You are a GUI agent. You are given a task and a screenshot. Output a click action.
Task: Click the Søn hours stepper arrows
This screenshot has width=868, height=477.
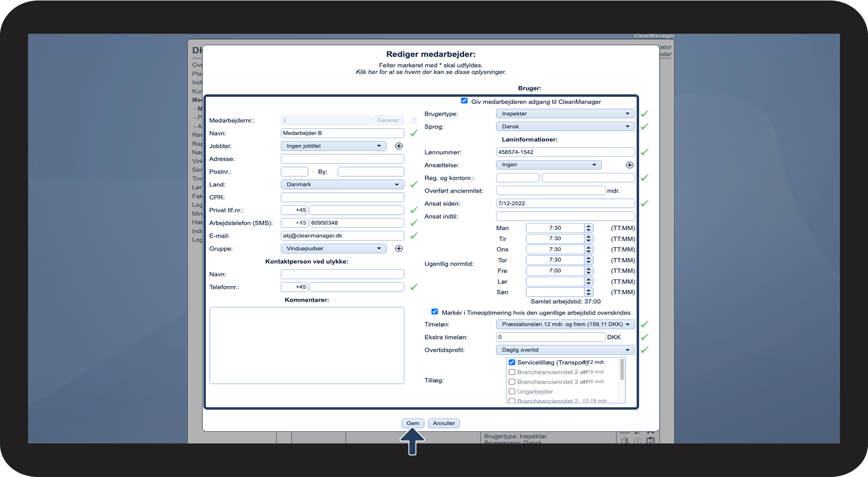pyautogui.click(x=588, y=292)
